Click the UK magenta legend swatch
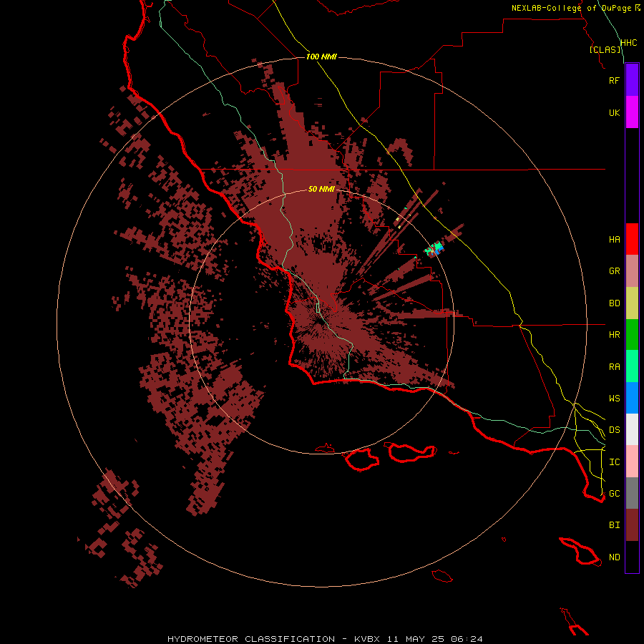This screenshot has height=644, width=644. (x=632, y=112)
